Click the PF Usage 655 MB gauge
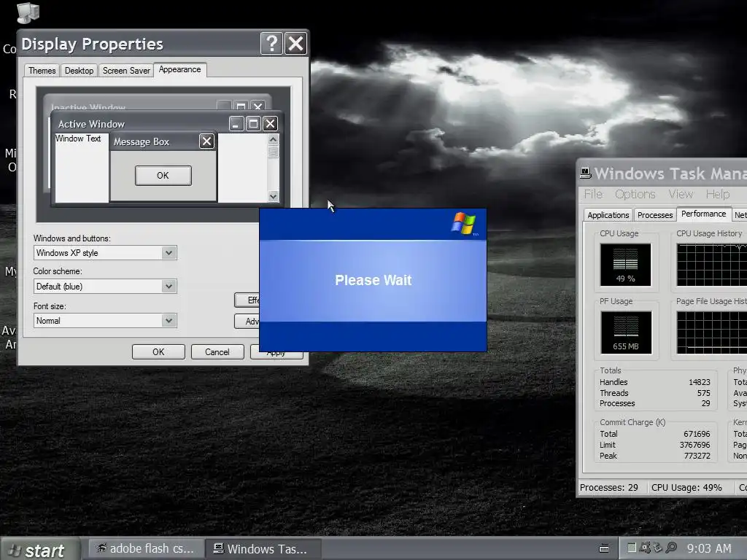 pyautogui.click(x=625, y=332)
